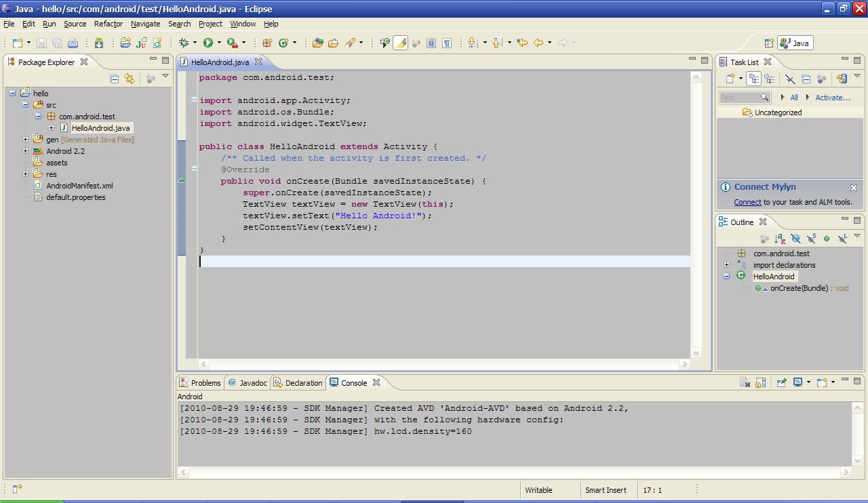
Task: Click Synchronize Changed icon in Task List
Action: click(x=842, y=79)
